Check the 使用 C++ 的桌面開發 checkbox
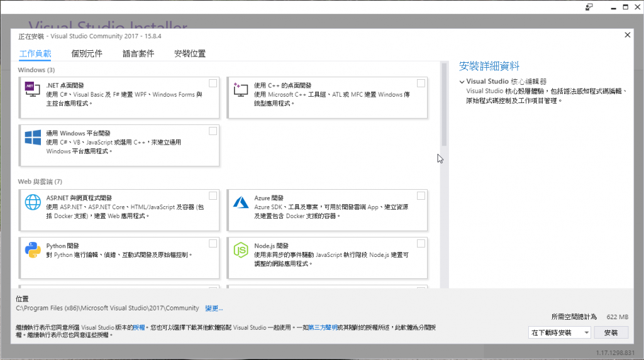Viewport: 644px width, 360px height. 421,84
